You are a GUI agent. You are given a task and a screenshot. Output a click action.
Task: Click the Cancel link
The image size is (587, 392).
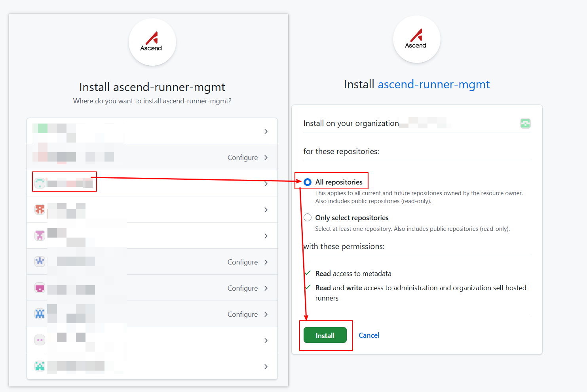coord(369,335)
